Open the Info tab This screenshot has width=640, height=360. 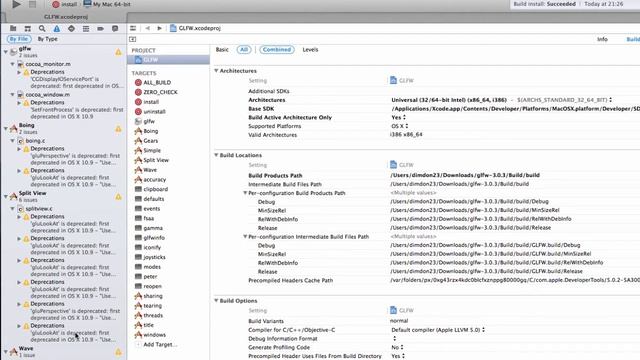[602, 40]
